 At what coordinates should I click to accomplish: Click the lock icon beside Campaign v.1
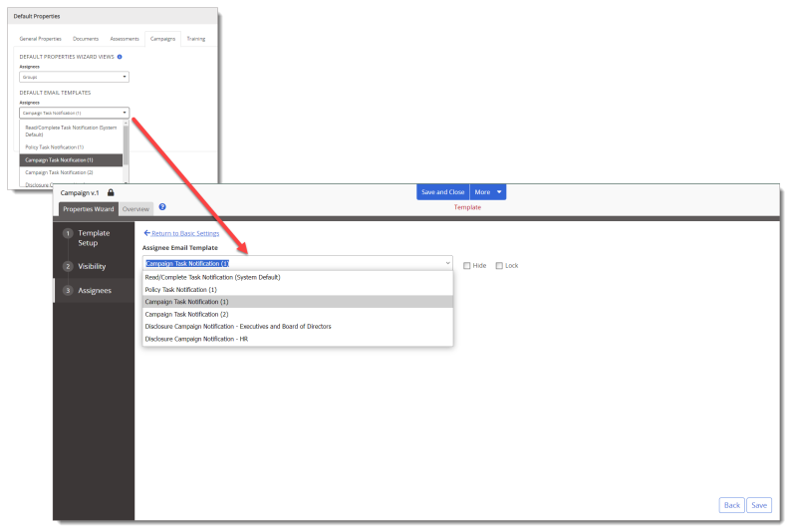point(111,192)
